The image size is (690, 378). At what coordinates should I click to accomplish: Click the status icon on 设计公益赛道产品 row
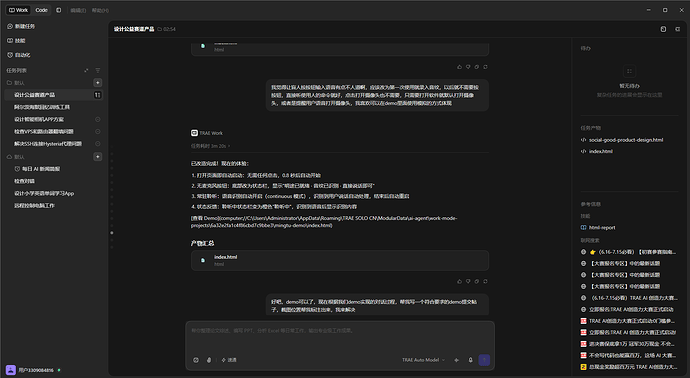(98, 95)
